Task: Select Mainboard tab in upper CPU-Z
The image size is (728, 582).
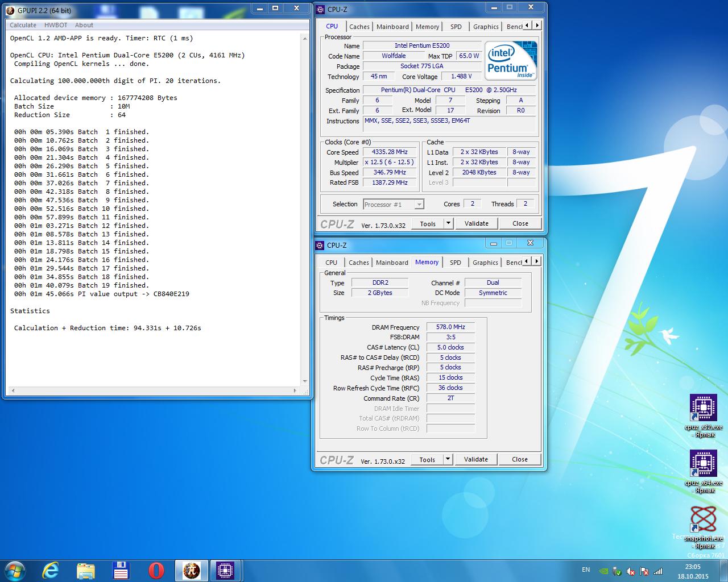Action: pyautogui.click(x=392, y=27)
